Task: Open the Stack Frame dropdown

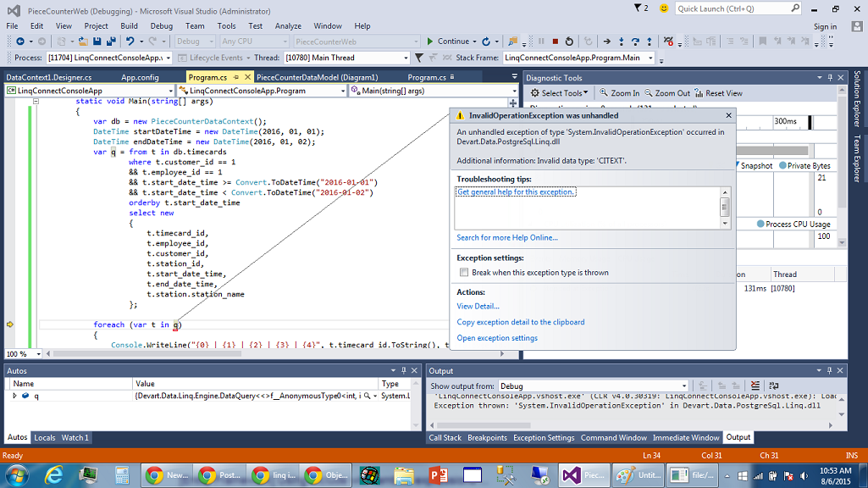Action: click(650, 58)
